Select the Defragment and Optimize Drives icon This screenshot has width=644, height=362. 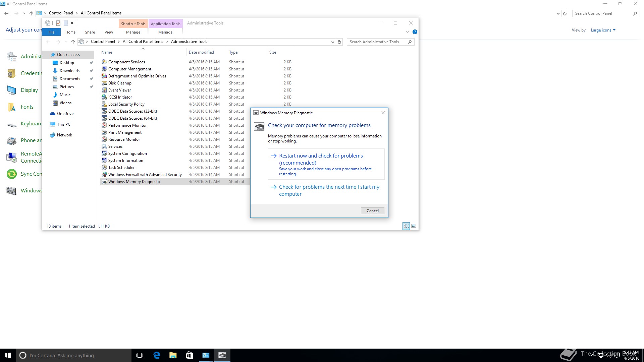pos(104,76)
